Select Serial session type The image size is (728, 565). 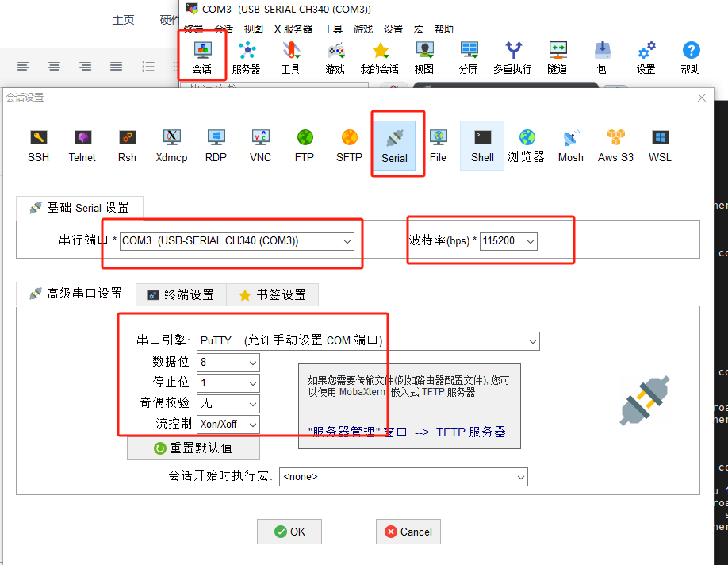(x=395, y=146)
